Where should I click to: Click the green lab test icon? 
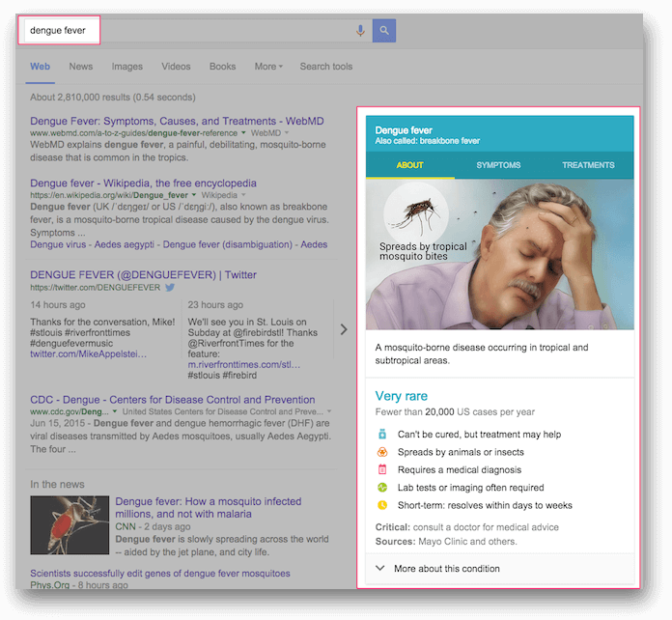tap(382, 488)
